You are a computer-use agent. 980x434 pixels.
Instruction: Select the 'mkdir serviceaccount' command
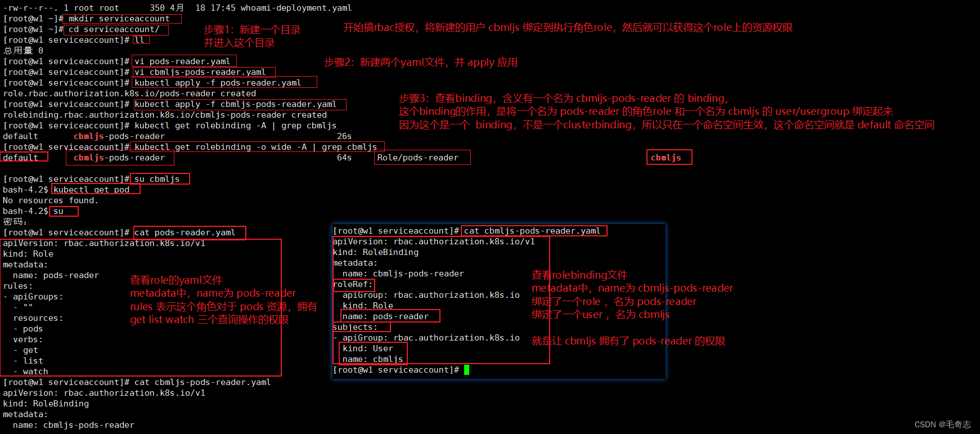[x=119, y=19]
